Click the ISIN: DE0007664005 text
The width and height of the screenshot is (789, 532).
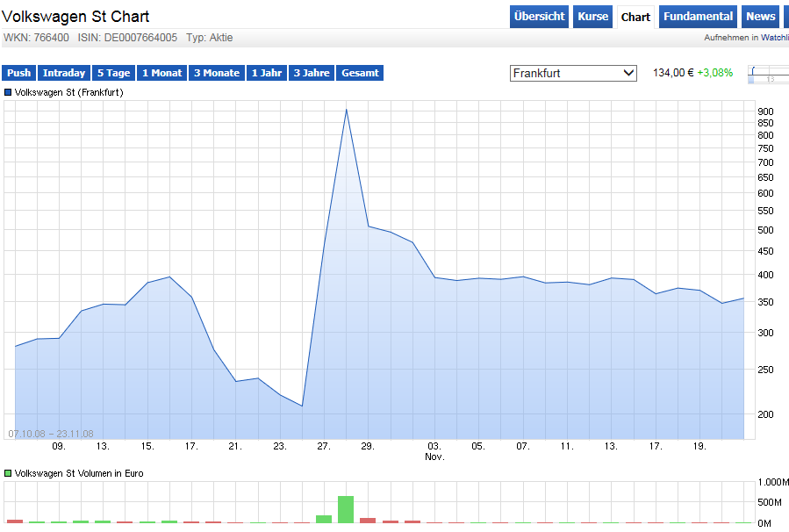(127, 38)
